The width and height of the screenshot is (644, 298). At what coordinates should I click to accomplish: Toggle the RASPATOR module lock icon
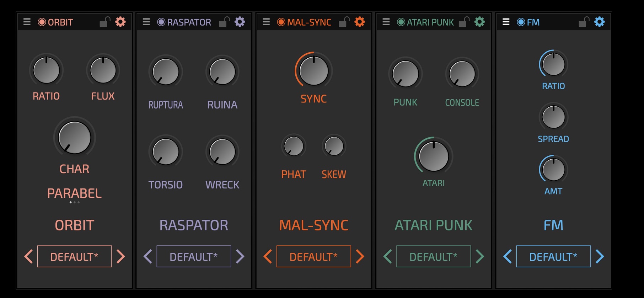(x=224, y=22)
